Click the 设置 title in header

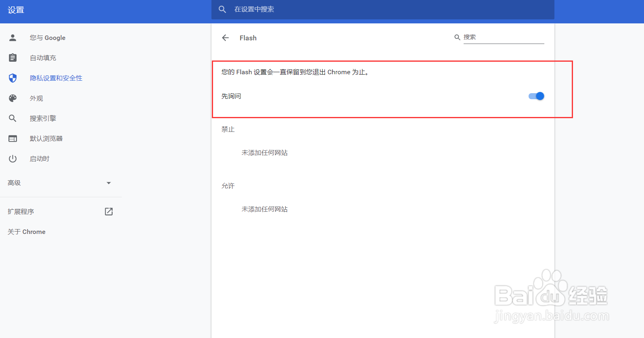[16, 10]
